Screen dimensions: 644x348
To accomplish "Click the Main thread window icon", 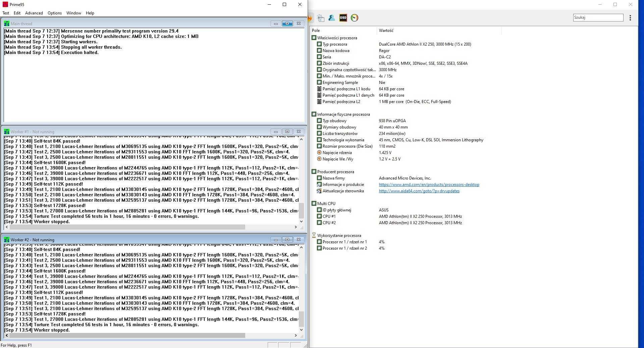I will coord(7,23).
